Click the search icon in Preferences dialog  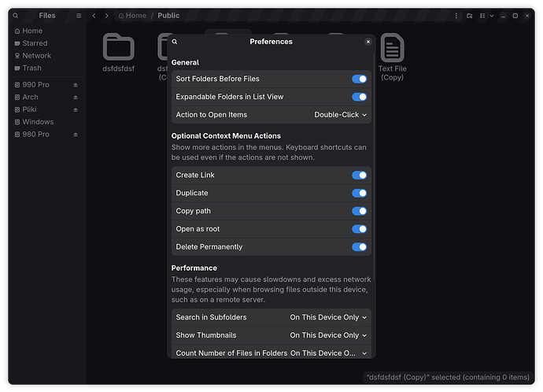(x=175, y=42)
